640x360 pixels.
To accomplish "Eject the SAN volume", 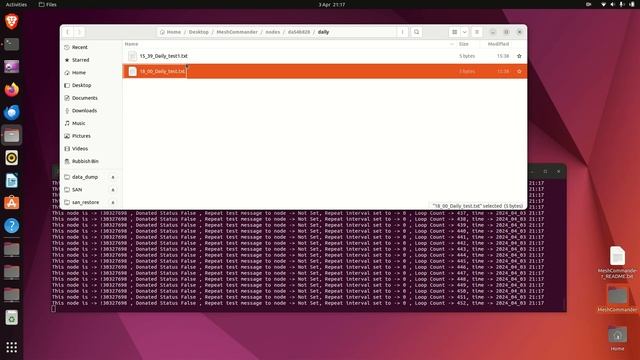I will pyautogui.click(x=113, y=190).
